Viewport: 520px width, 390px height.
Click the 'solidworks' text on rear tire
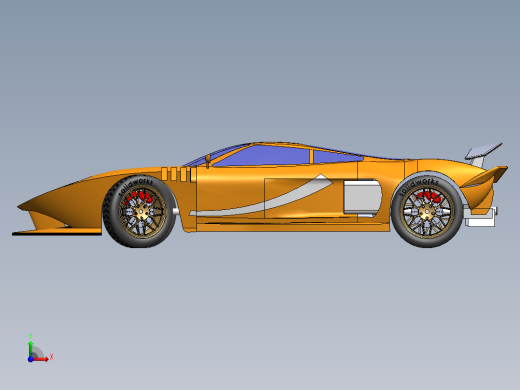coord(418,186)
